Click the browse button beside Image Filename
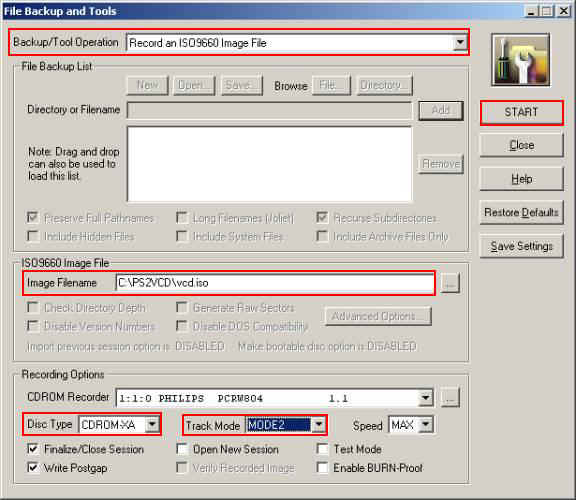Image resolution: width=576 pixels, height=500 pixels. (450, 283)
